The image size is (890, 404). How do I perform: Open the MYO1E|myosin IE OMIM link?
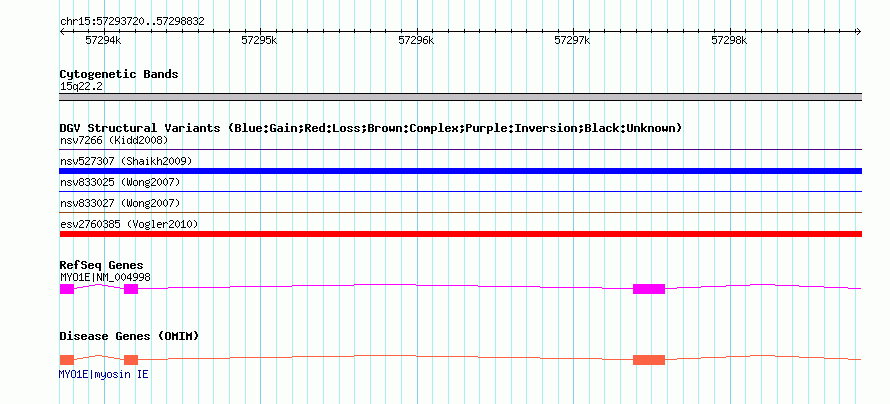point(103,374)
